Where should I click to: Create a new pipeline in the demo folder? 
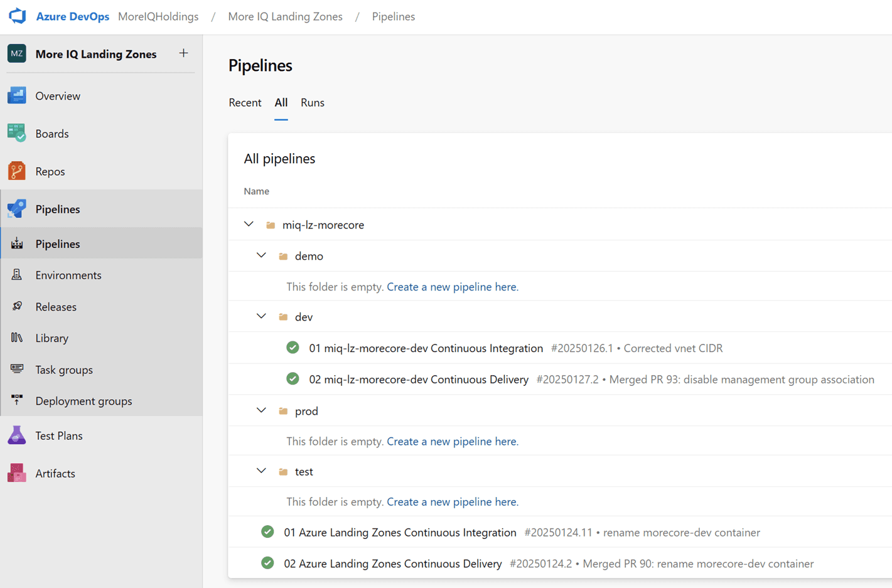[452, 286]
